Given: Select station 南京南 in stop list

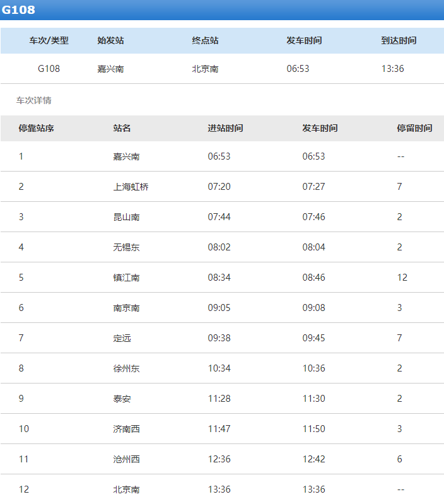Looking at the screenshot, I should coord(126,308).
